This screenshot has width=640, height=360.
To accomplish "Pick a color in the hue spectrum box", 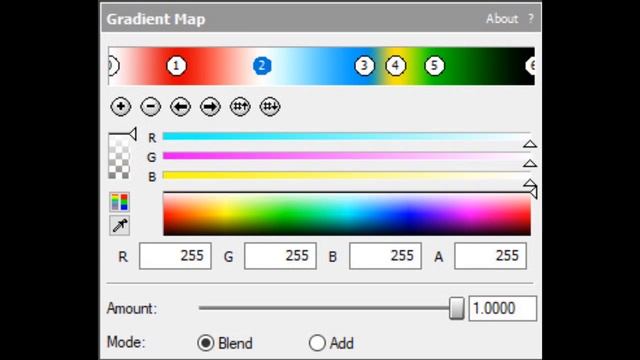I will [347, 213].
